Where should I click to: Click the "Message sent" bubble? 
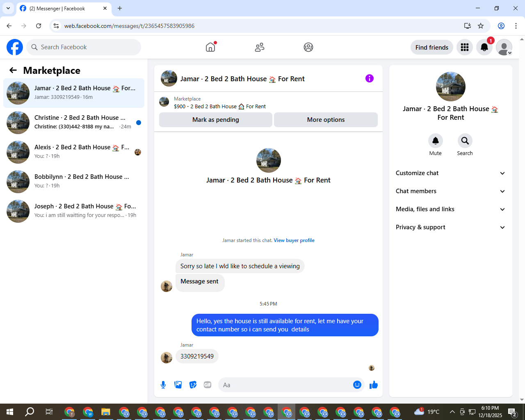tap(200, 283)
